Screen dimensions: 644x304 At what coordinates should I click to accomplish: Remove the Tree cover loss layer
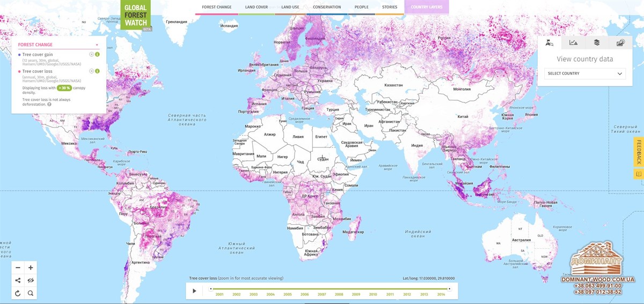tap(92, 71)
